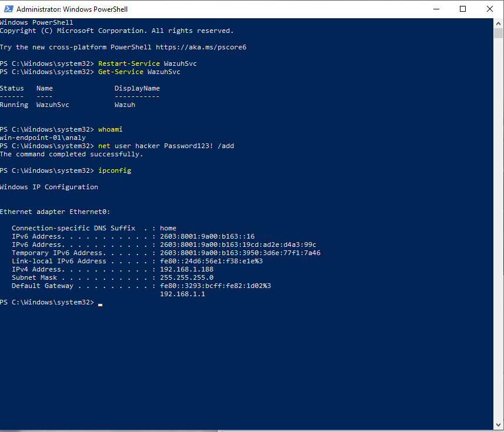Minimize the PowerShell window
Screen dimensions: 504x432
436,9
